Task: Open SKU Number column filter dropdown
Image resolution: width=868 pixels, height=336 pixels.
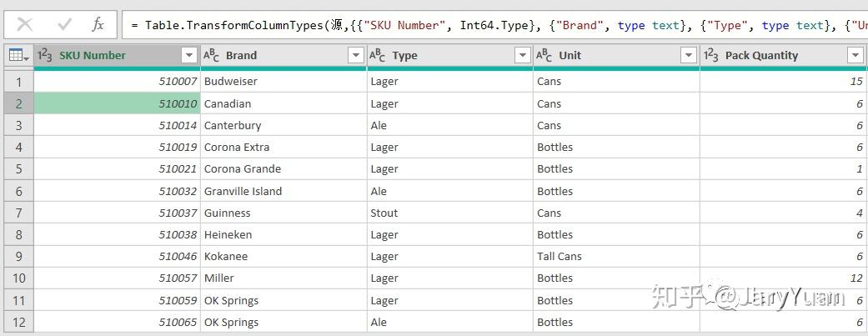Action: 188,56
